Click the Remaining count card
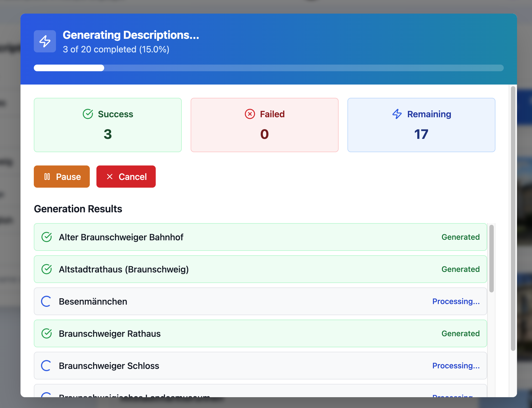The width and height of the screenshot is (532, 408). point(421,125)
